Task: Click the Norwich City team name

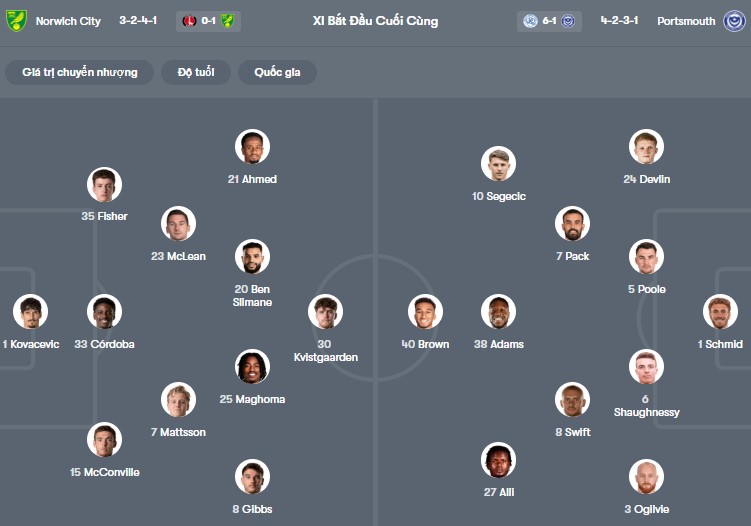Action: [x=68, y=21]
